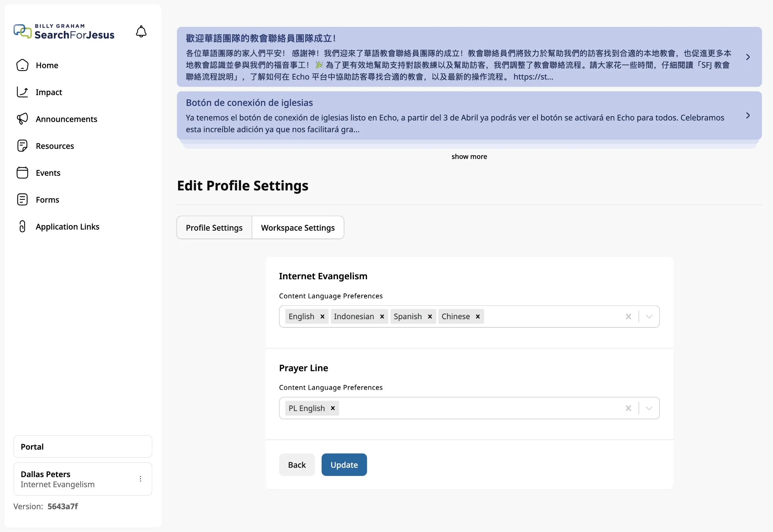Remove the Indonesian language tag
This screenshot has height=532, width=773.
pos(382,317)
